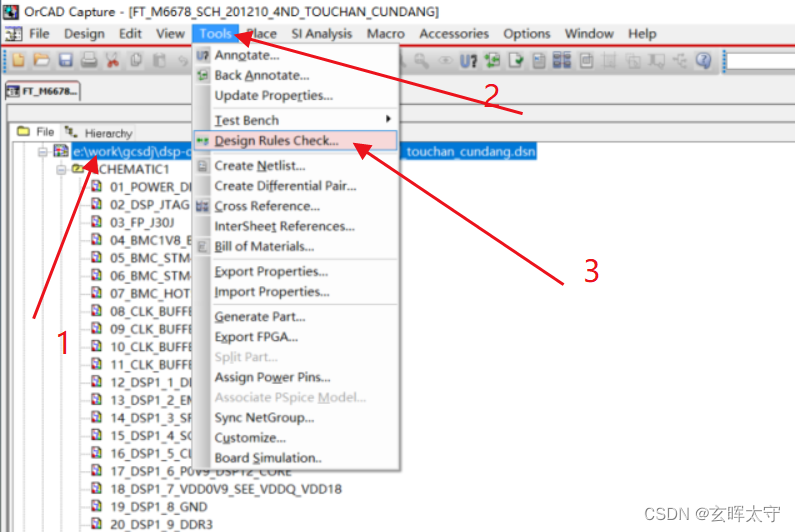Collapse the SCHEMATIC1 folder node
The image size is (795, 532).
click(x=62, y=169)
